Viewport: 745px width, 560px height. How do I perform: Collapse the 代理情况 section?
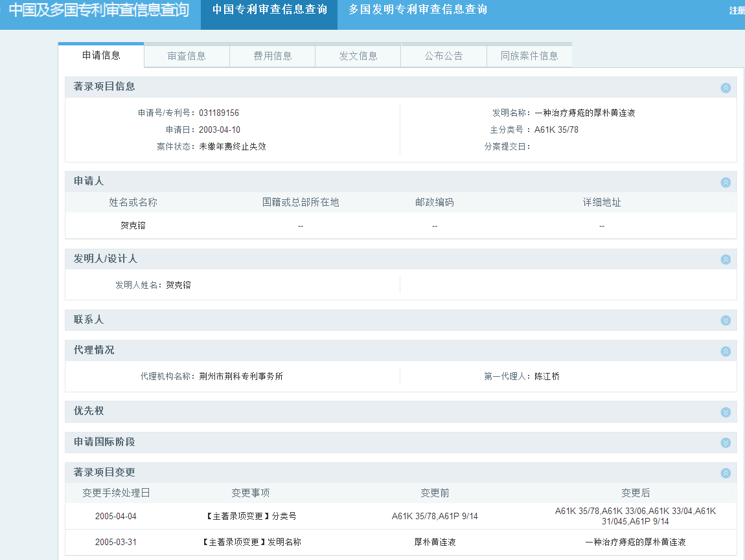[x=726, y=351]
